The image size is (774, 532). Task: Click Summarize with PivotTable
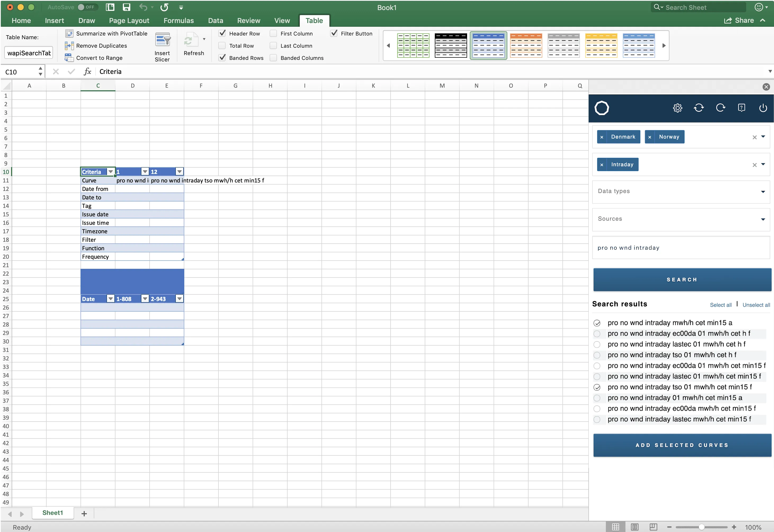pyautogui.click(x=106, y=33)
